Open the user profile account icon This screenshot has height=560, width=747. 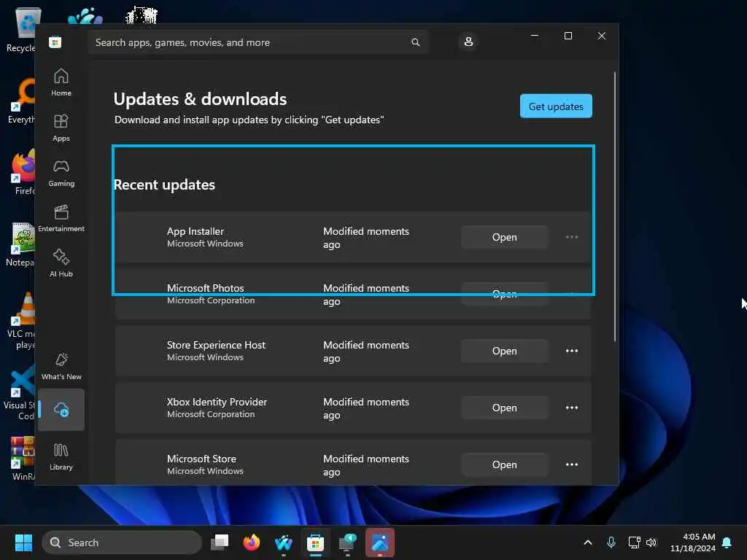pos(468,42)
